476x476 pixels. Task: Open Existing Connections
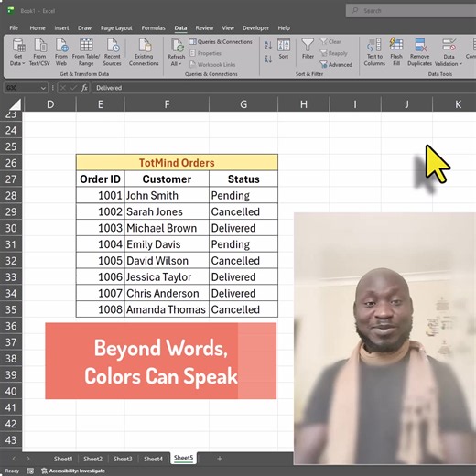pos(144,52)
